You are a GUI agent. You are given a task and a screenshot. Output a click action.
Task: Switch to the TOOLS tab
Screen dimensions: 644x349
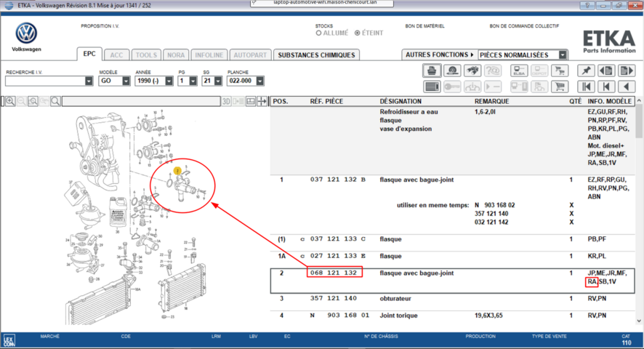click(146, 55)
